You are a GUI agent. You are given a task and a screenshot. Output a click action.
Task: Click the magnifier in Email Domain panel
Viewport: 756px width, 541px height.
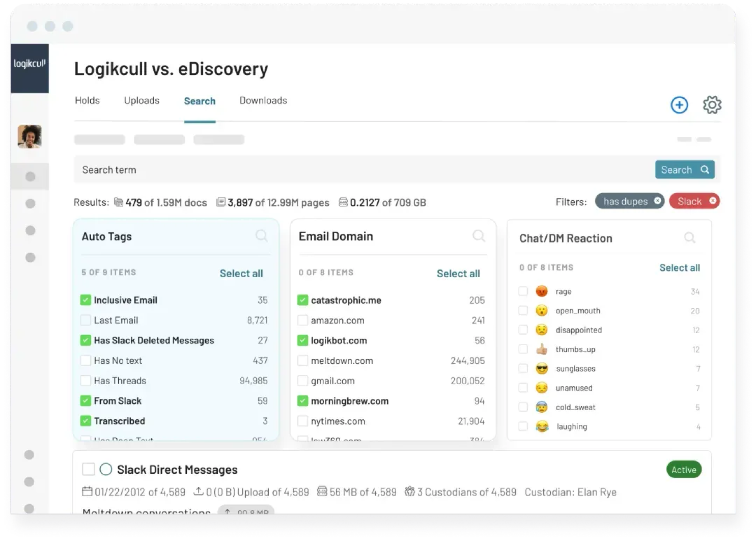click(478, 236)
